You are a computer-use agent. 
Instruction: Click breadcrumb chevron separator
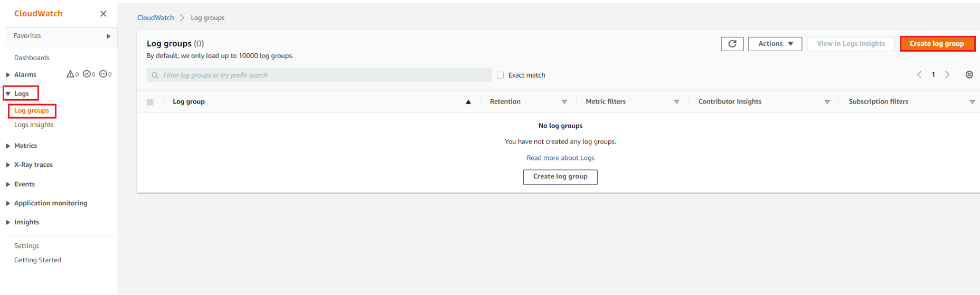[x=182, y=18]
